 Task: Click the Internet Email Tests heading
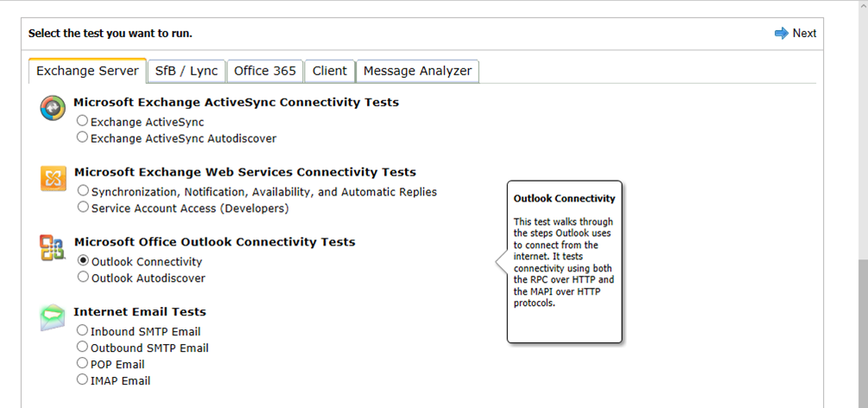(140, 311)
